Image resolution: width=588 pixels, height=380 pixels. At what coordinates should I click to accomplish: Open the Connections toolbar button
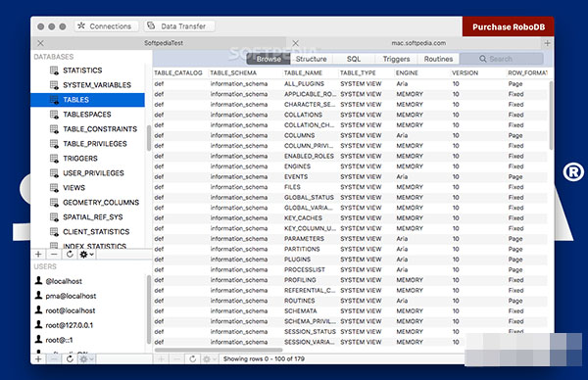106,26
